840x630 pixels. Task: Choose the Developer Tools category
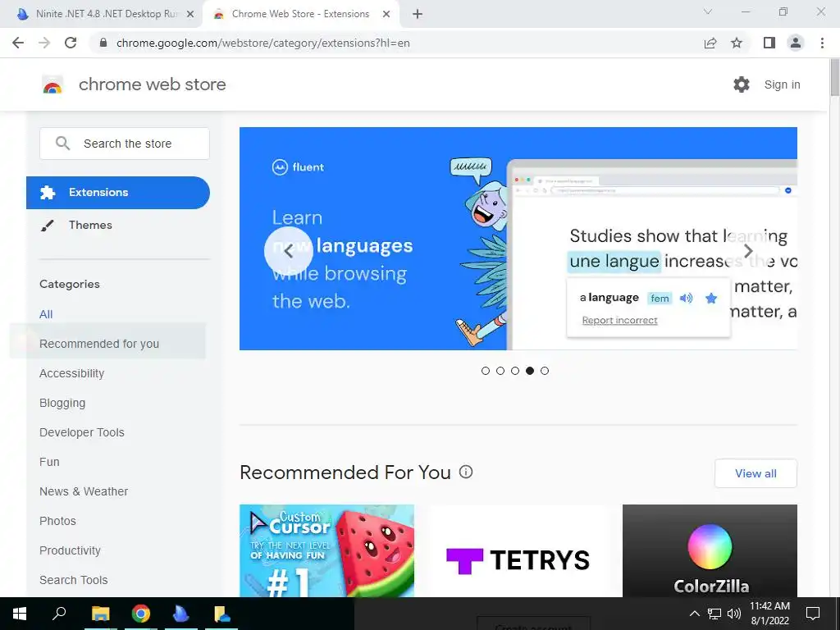pyautogui.click(x=82, y=432)
